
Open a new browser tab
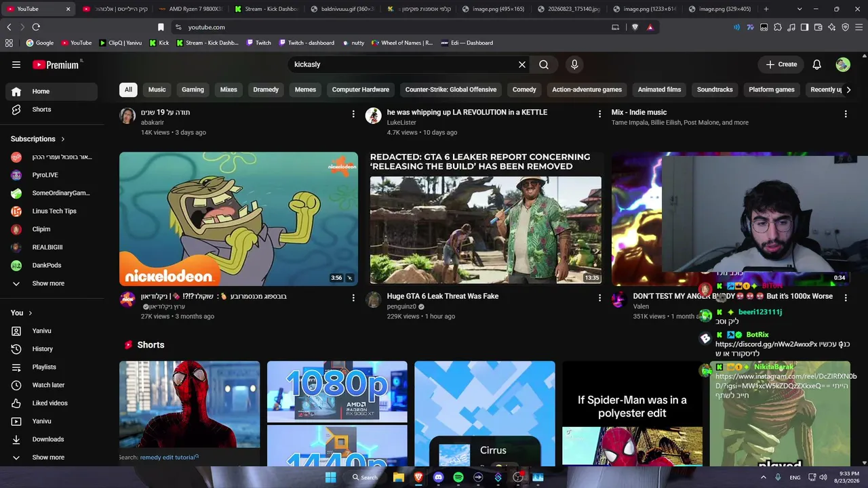766,9
